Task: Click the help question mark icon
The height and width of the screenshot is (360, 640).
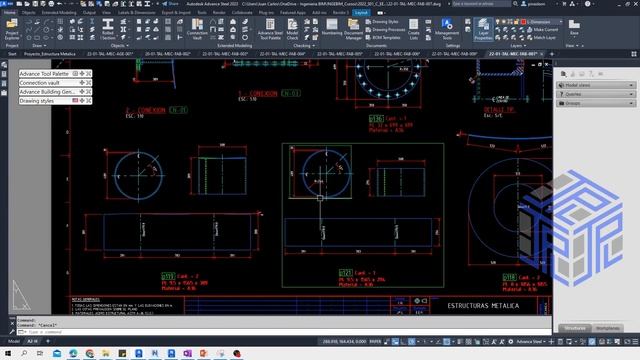Action: pos(587,4)
